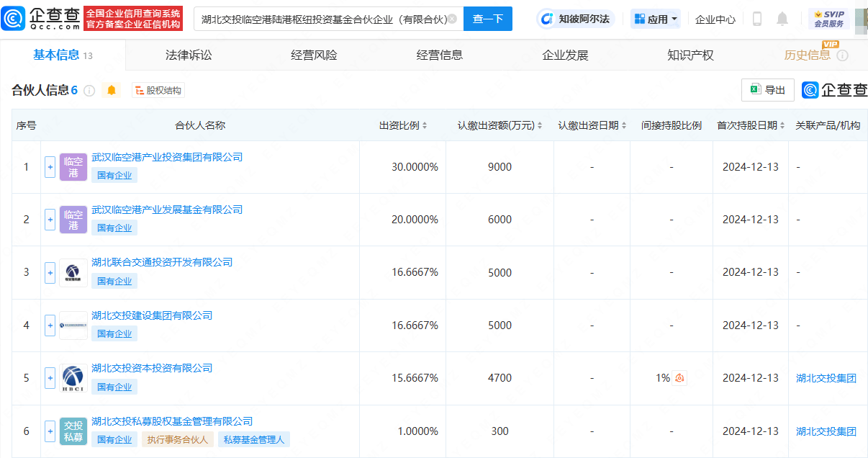Open 武汉临空港产业发展基金有限公司 link
The height and width of the screenshot is (458, 868).
pyautogui.click(x=167, y=210)
